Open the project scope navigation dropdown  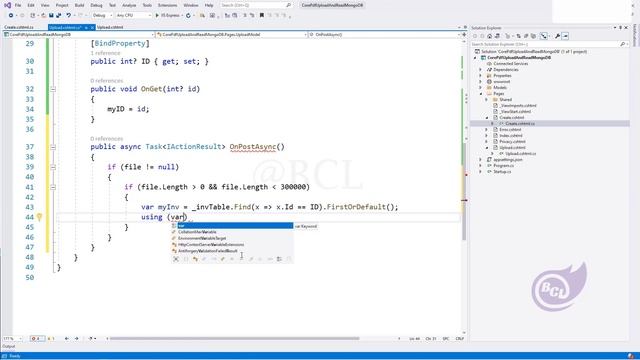click(x=79, y=35)
